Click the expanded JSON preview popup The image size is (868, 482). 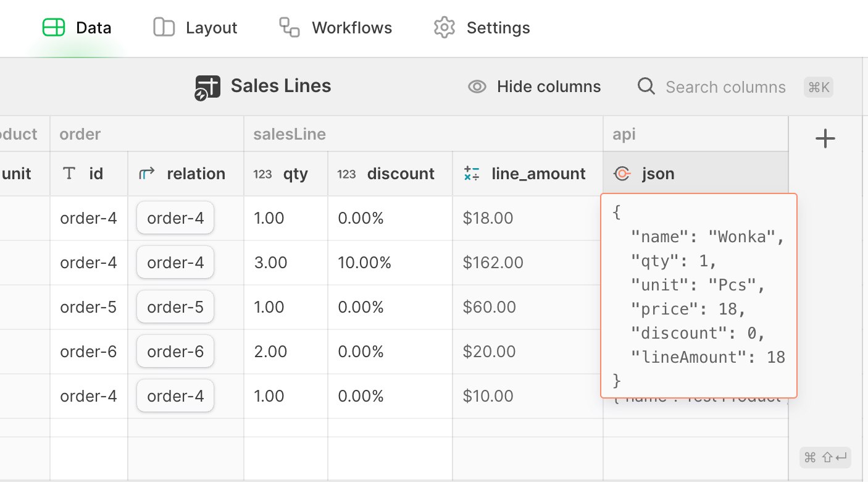point(699,295)
